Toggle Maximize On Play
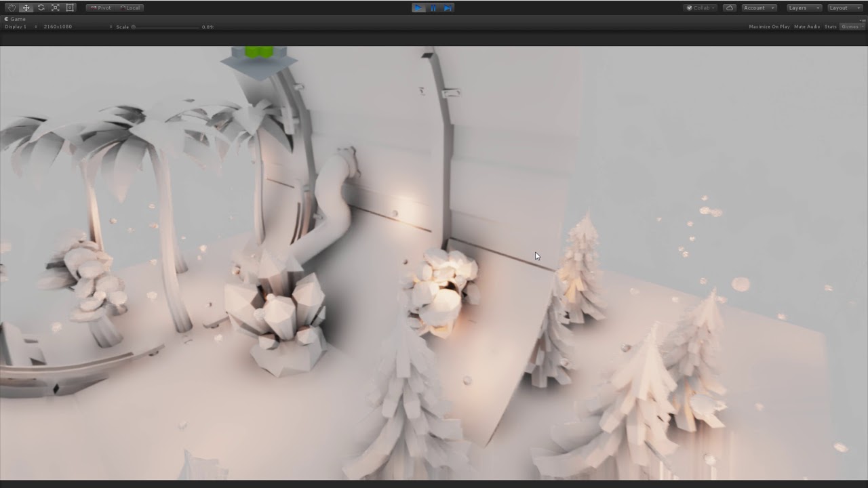Screen dimensions: 868x488 tap(769, 26)
